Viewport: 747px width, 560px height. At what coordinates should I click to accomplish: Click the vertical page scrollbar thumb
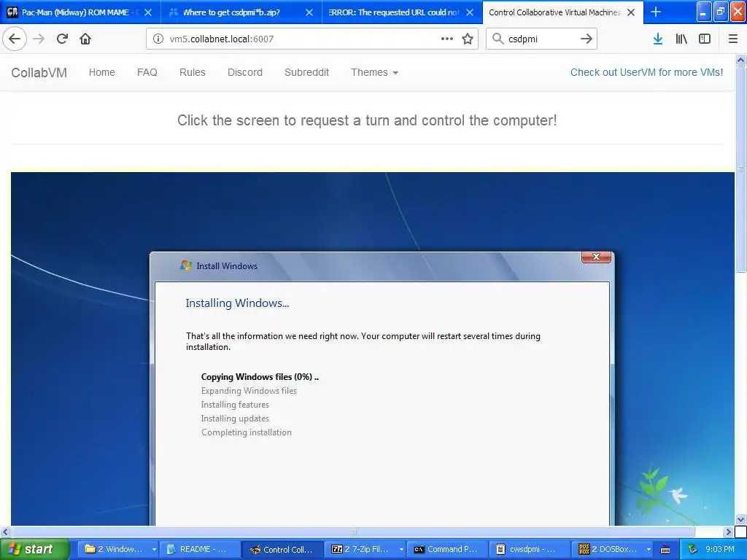[x=740, y=169]
